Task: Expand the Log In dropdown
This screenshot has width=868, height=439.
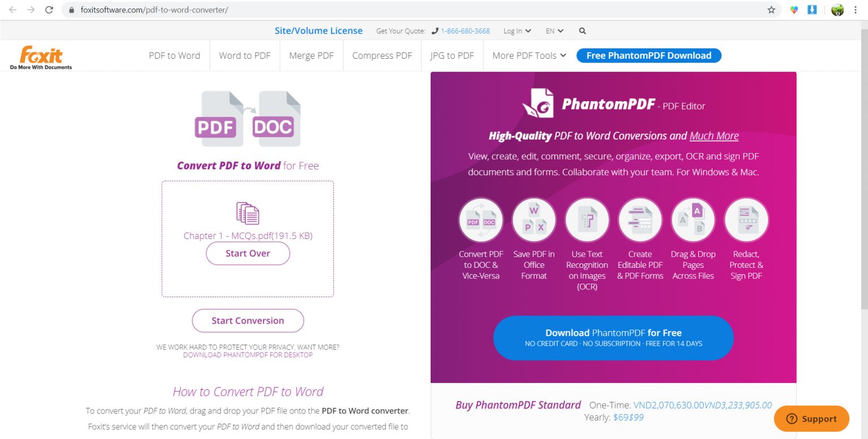Action: click(x=517, y=31)
